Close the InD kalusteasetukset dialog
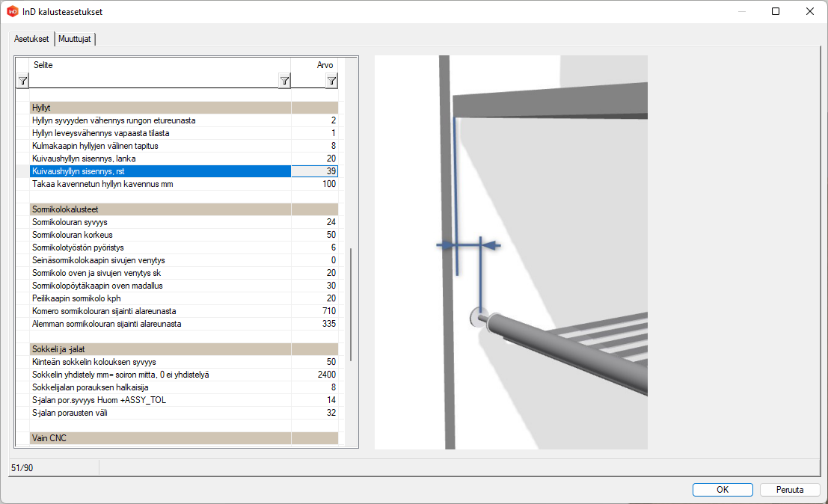Viewport: 828px width, 504px height. pos(810,12)
